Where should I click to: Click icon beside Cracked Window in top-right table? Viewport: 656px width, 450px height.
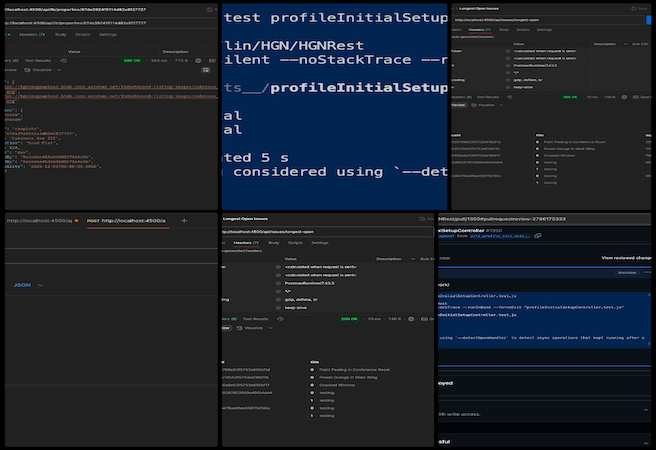click(538, 156)
